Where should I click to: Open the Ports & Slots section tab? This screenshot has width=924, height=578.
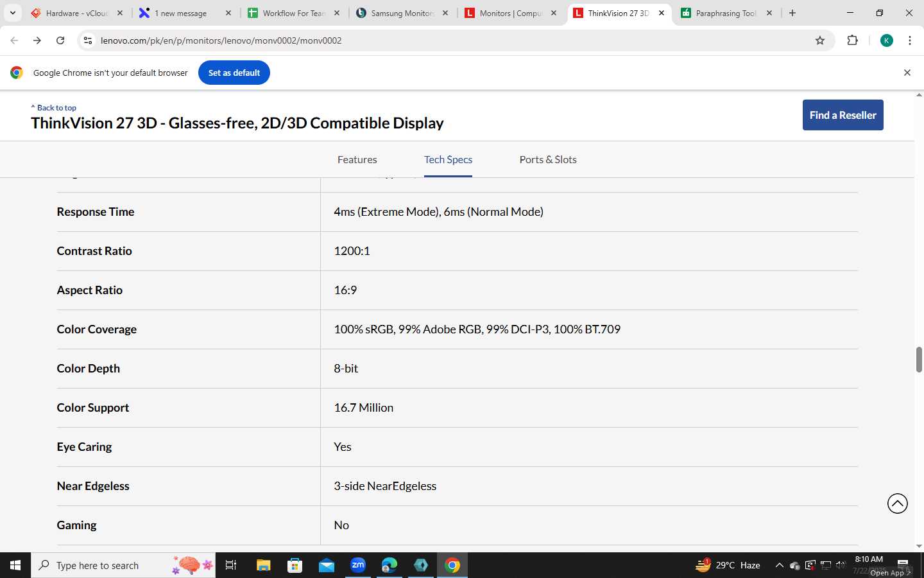click(x=548, y=159)
